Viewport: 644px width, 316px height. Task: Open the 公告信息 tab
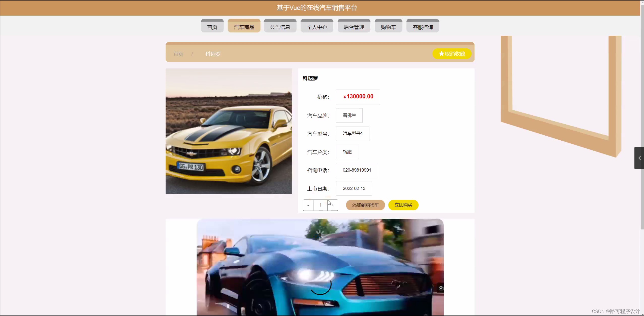pyautogui.click(x=280, y=27)
